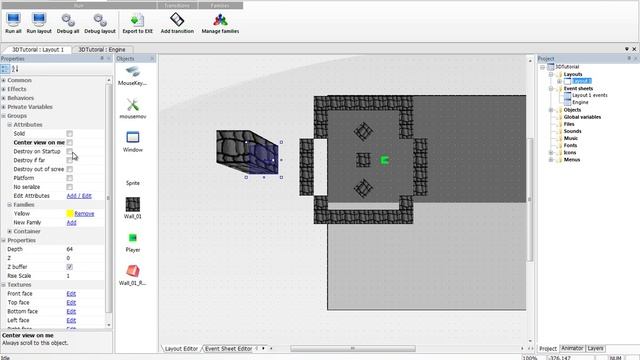Select the Layout Editor tab
The height and width of the screenshot is (360, 640).
click(x=181, y=349)
